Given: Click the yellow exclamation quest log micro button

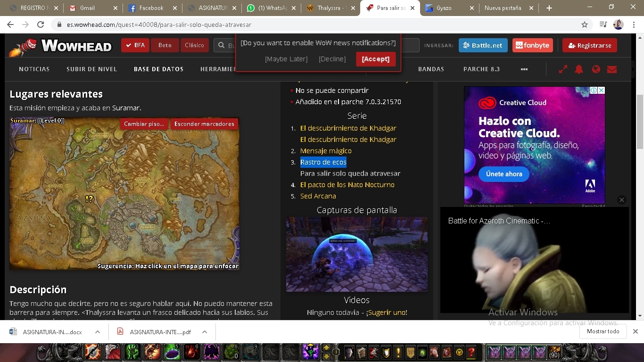Looking at the screenshot, I should 398,352.
